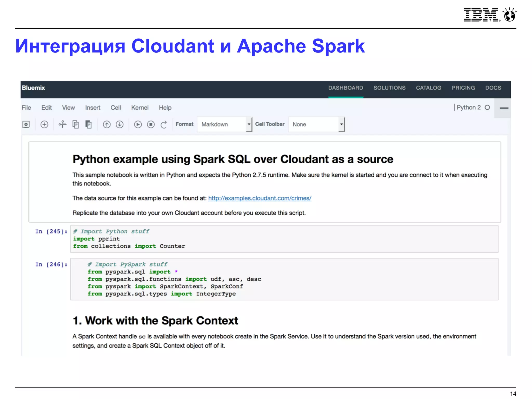532x399 pixels.
Task: Click the Bluemix logo text
Action: click(x=33, y=88)
